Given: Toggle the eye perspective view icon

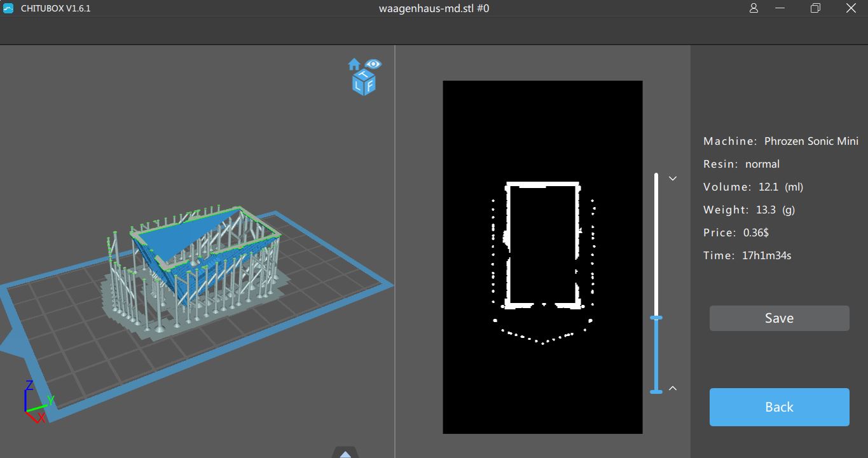Looking at the screenshot, I should click(373, 64).
